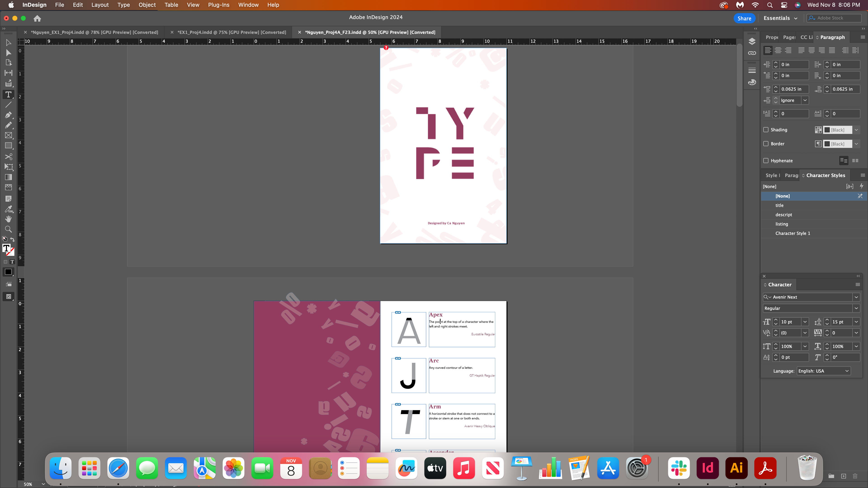The width and height of the screenshot is (868, 488).
Task: Toggle formatting affects container button
Action: tap(5, 262)
